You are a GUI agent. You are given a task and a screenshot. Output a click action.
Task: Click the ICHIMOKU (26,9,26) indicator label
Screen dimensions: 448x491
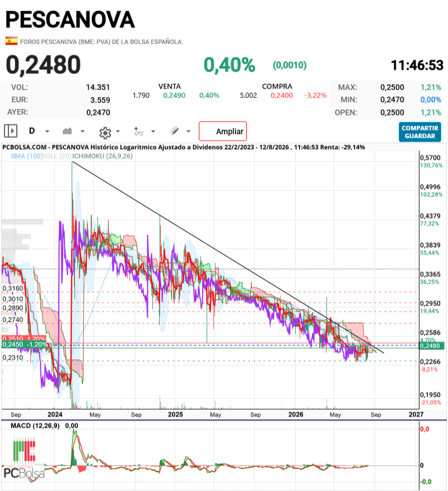tap(102, 156)
